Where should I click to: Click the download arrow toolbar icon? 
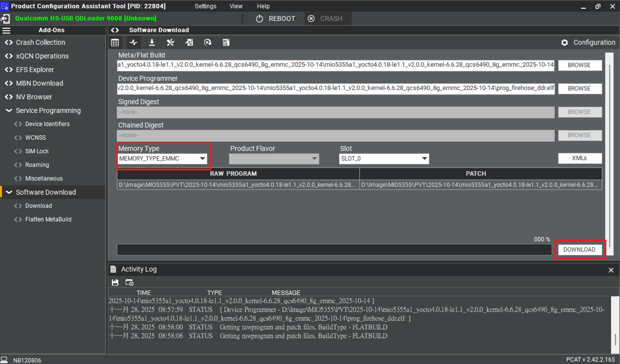click(x=152, y=42)
